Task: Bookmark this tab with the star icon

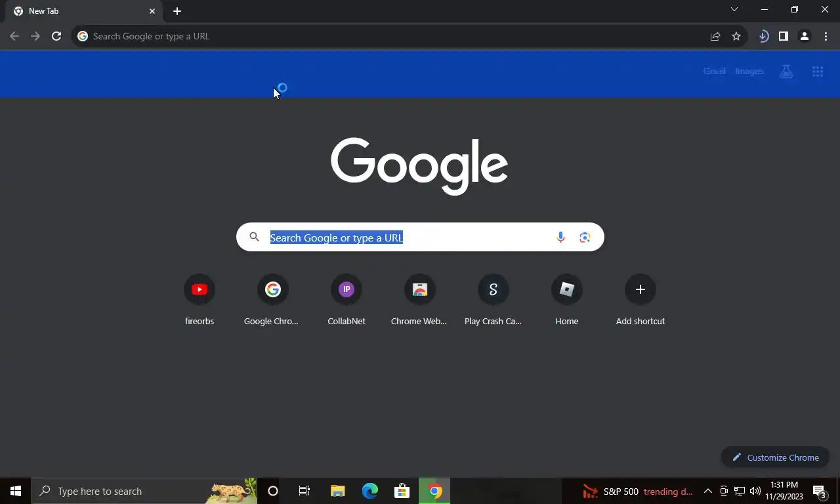Action: tap(736, 36)
